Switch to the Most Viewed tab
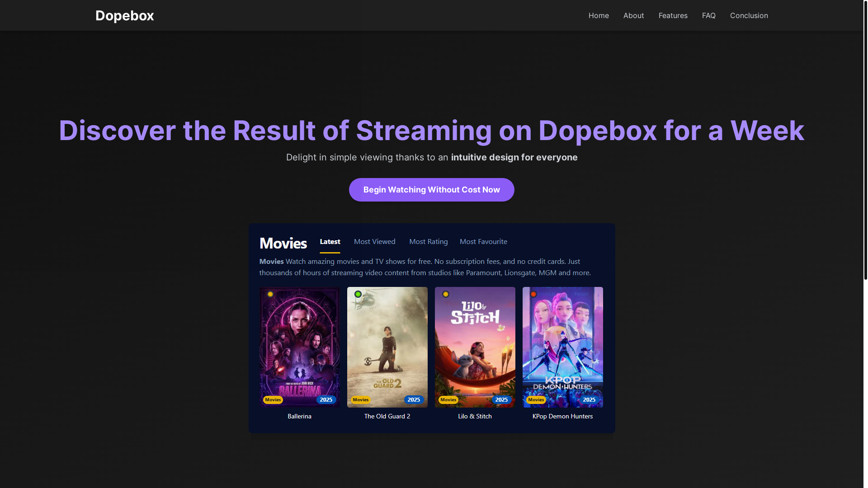Screen dimensions: 868x488 [x=374, y=242]
